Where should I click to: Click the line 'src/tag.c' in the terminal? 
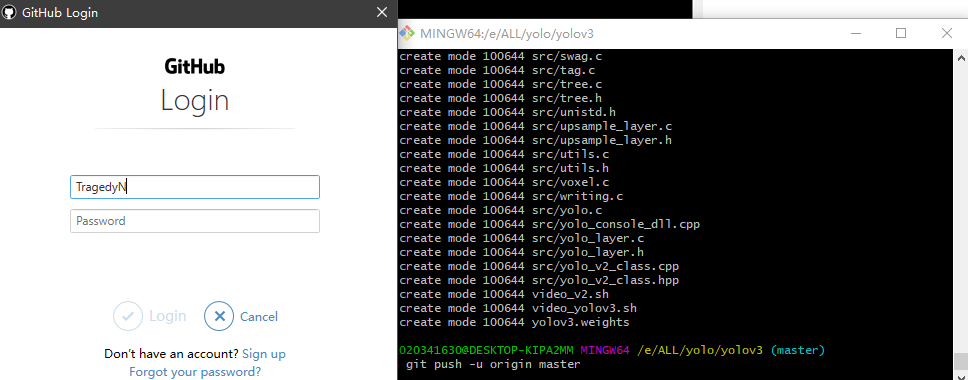tap(497, 70)
